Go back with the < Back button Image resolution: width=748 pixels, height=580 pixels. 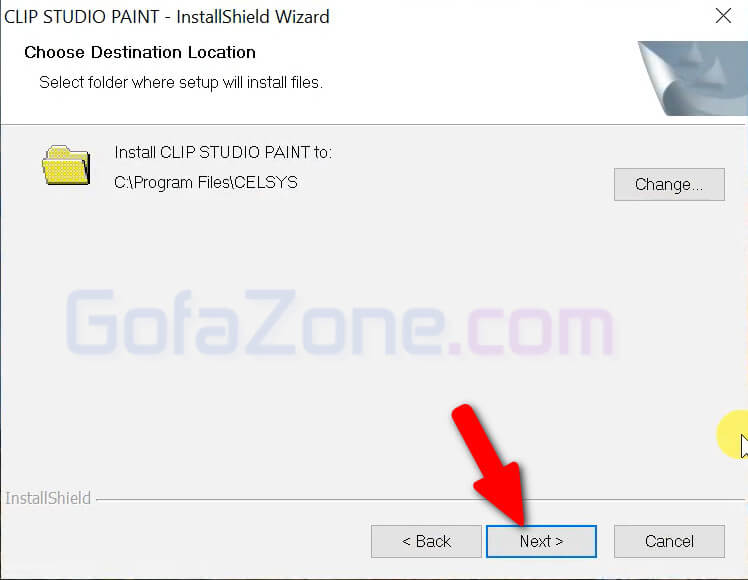point(426,541)
